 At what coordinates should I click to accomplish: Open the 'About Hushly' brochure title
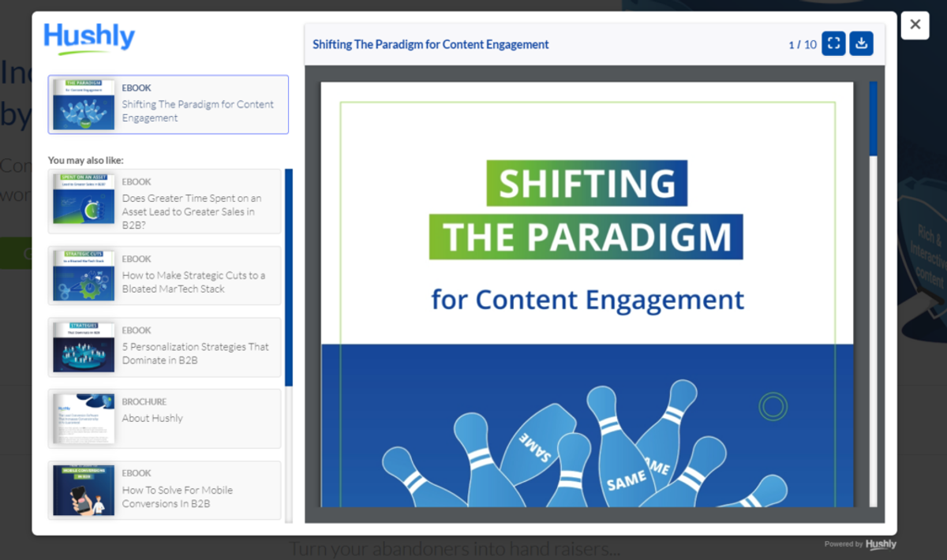(x=152, y=418)
